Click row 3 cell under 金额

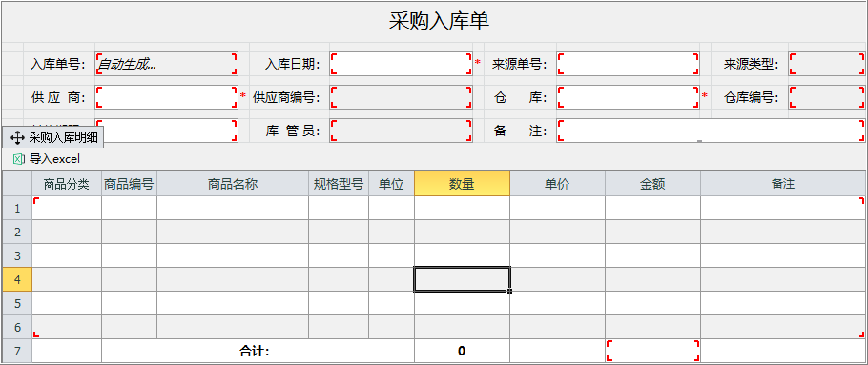(x=652, y=255)
